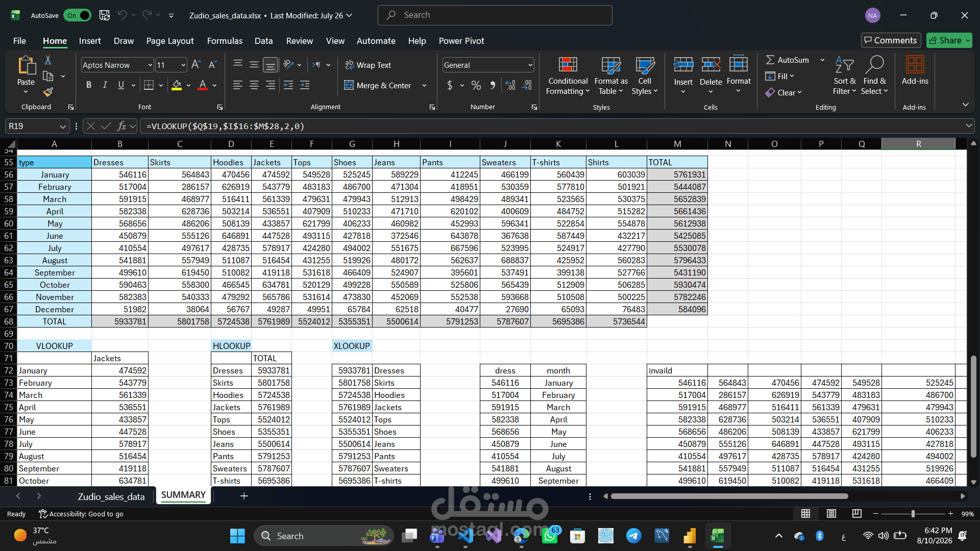Click Decrease Font Size icon

(x=213, y=65)
